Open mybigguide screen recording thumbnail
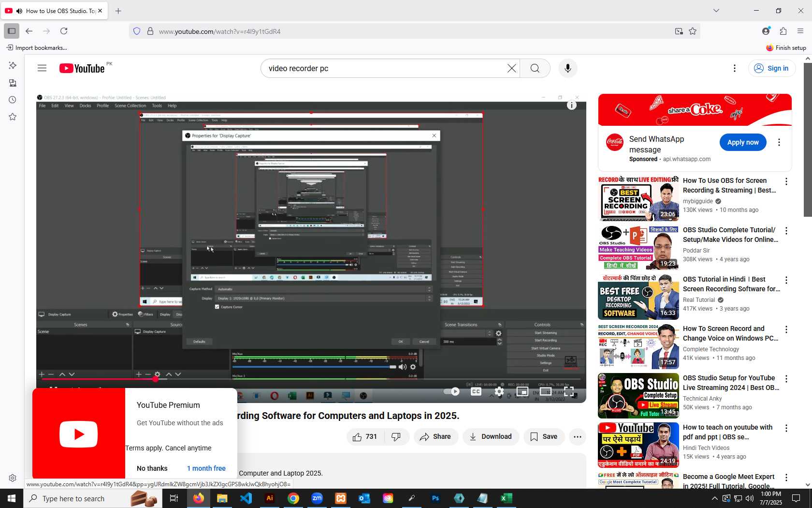Image resolution: width=812 pixels, height=508 pixels. (638, 198)
